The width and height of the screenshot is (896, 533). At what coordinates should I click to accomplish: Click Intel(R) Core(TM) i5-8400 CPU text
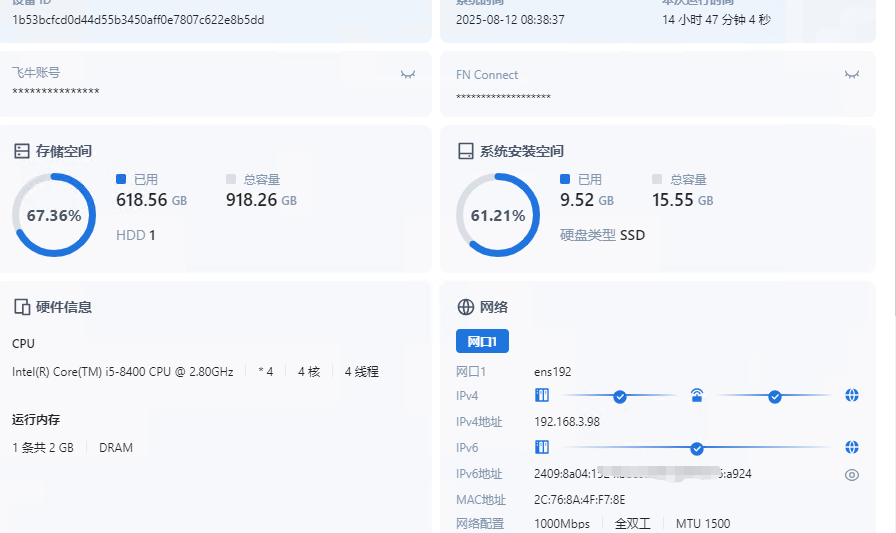pos(122,372)
